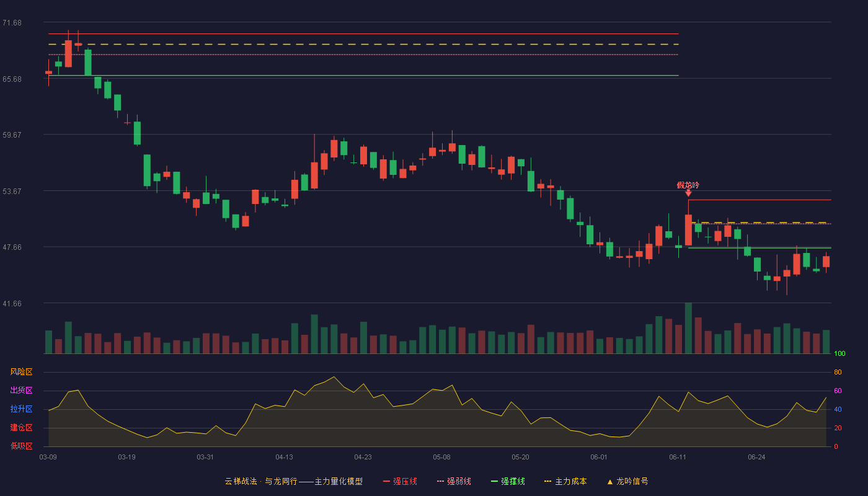868x496 pixels.
Task: Click the 建仓区 zone label
Action: [x=21, y=428]
